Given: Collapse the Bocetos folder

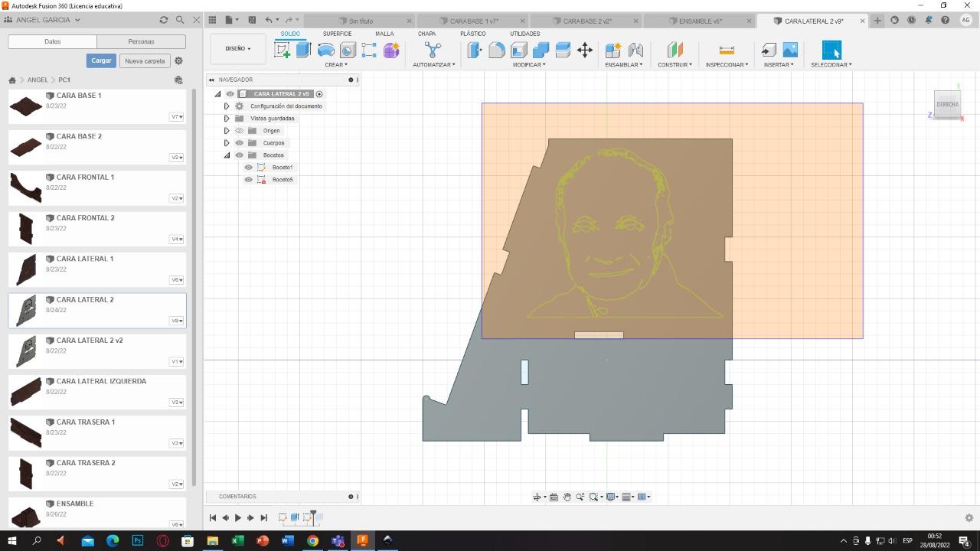Looking at the screenshot, I should (x=227, y=155).
